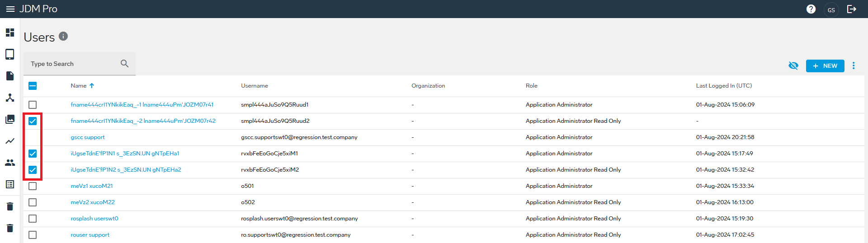The image size is (868, 243).
Task: Click the logout icon in header
Action: (852, 9)
